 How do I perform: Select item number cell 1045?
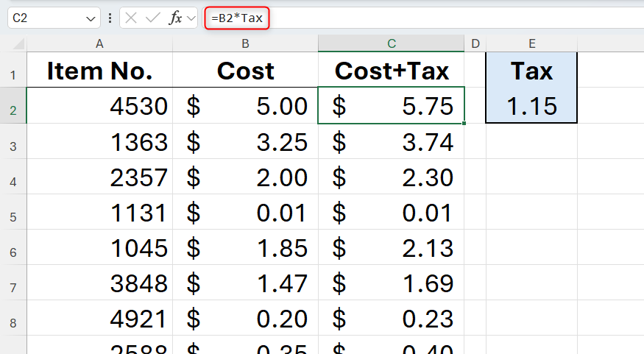(x=99, y=247)
